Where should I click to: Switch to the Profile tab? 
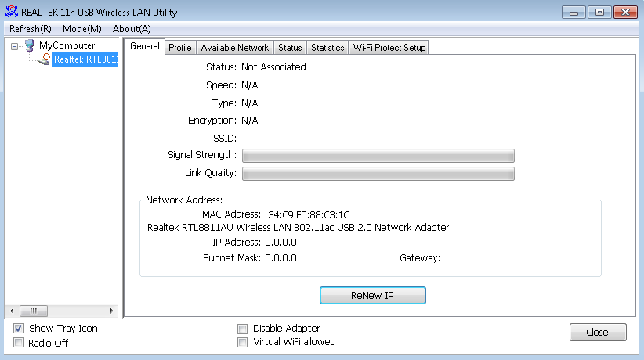(x=180, y=48)
